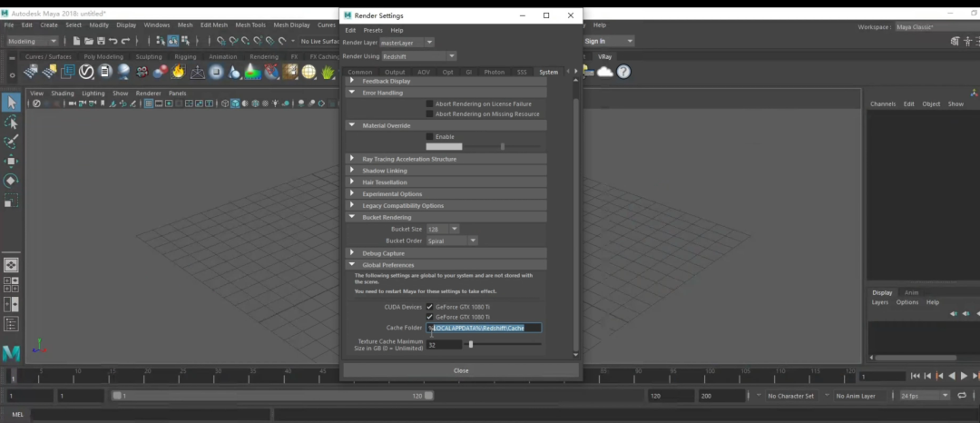Open the 24 fps frame rate dropdown

pyautogui.click(x=925, y=396)
